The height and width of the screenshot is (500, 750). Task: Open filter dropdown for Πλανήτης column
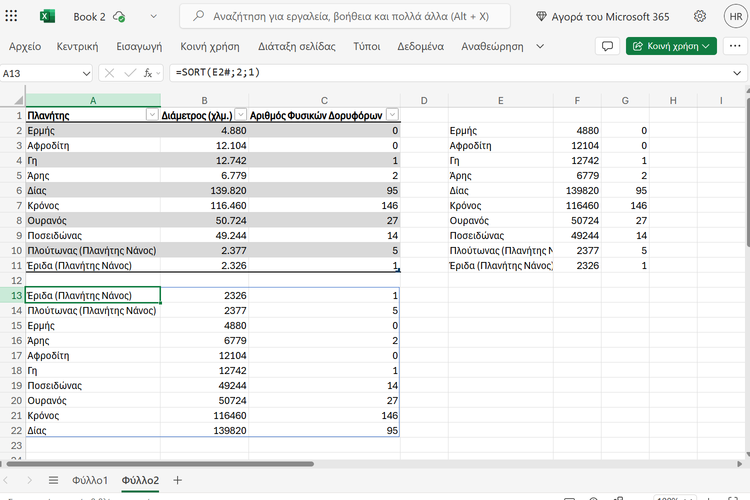152,115
